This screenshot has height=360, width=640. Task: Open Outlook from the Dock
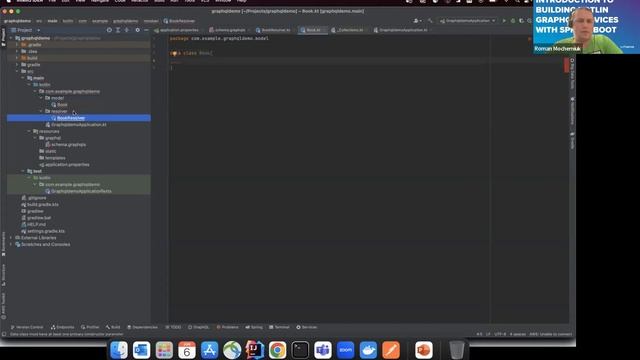click(x=142, y=350)
